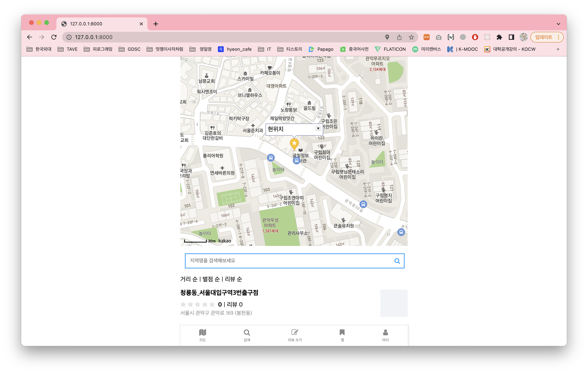
Task: Click the search magnifier in search box
Action: click(x=397, y=261)
